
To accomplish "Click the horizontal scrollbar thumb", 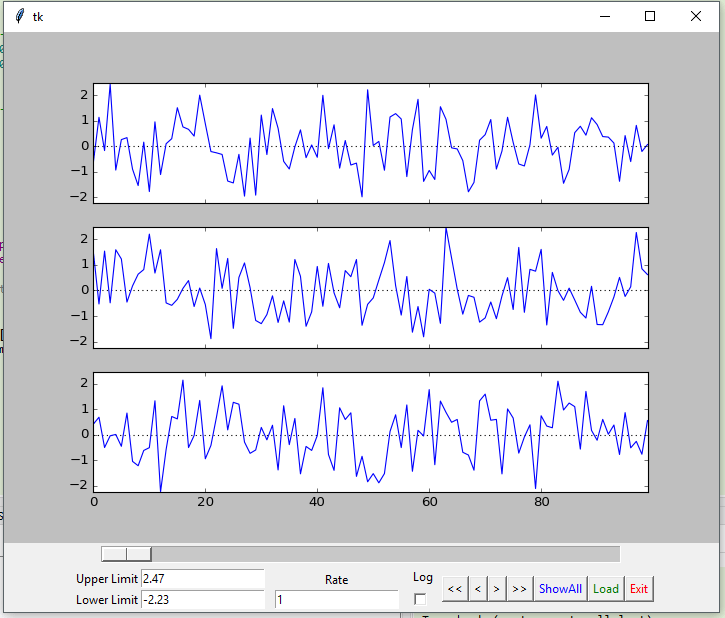I will point(126,554).
